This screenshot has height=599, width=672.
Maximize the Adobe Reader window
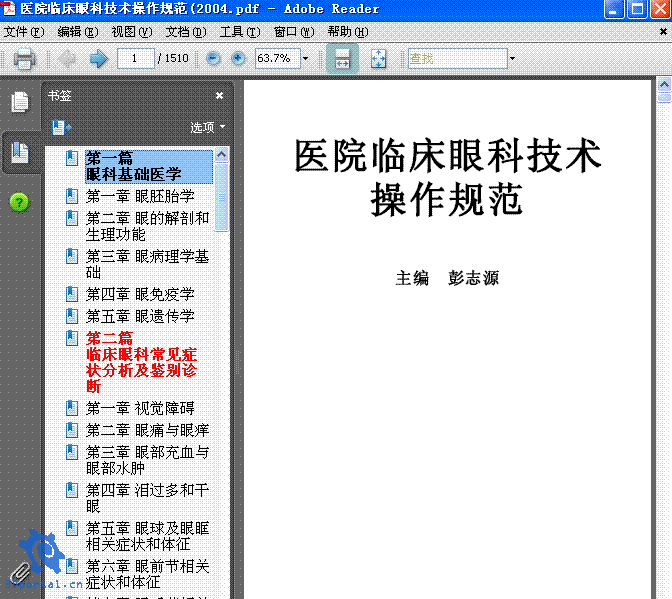point(637,9)
